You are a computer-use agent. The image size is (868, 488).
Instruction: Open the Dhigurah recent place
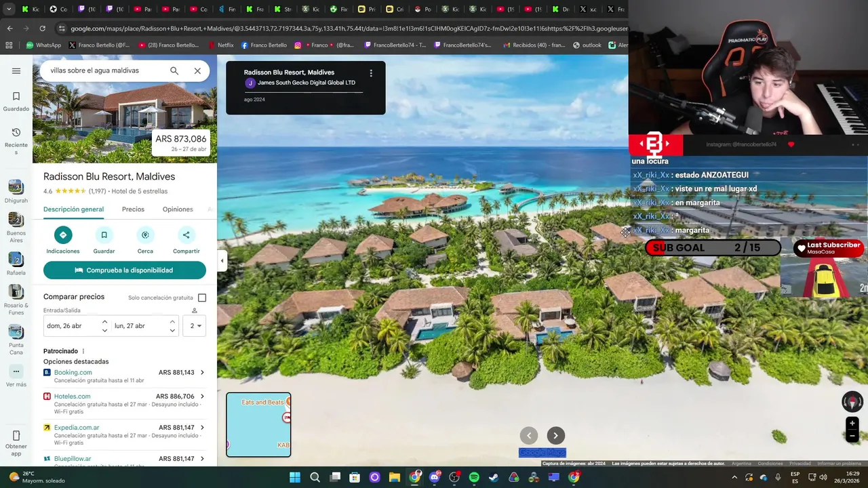pos(16,192)
